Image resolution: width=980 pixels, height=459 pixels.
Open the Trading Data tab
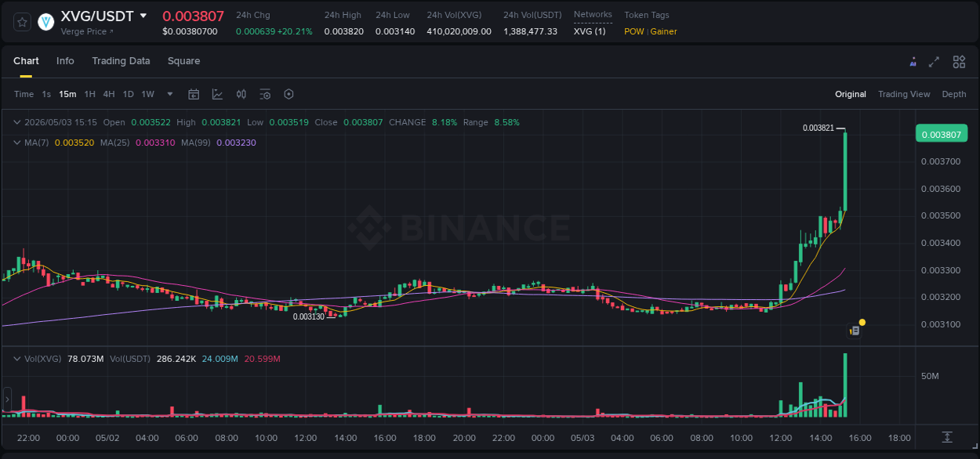click(x=121, y=61)
